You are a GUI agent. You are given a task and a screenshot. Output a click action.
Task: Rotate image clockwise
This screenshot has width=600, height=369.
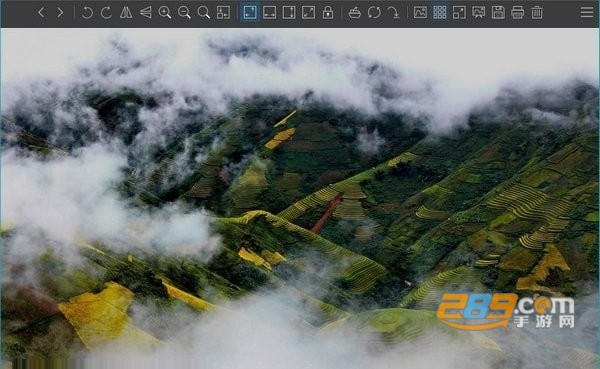pos(106,13)
